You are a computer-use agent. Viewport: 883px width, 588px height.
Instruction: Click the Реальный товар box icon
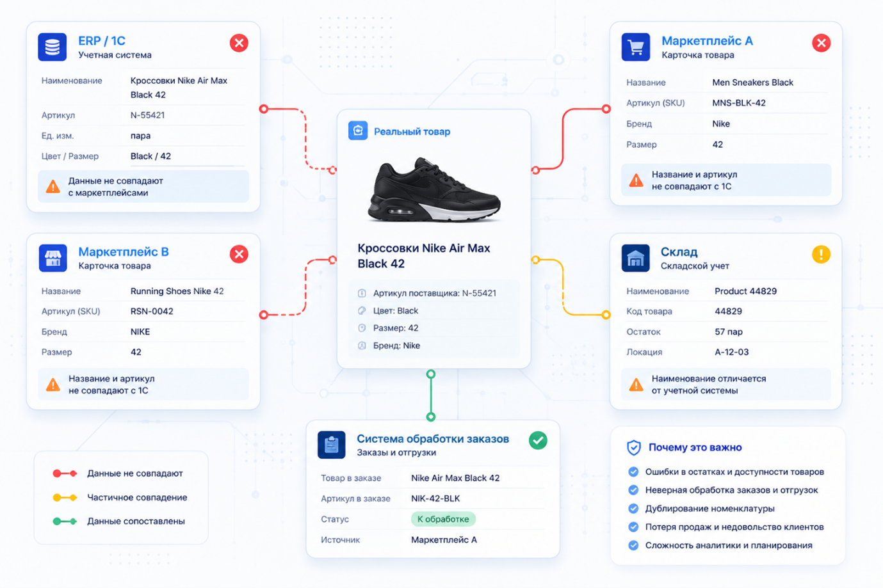(x=358, y=131)
